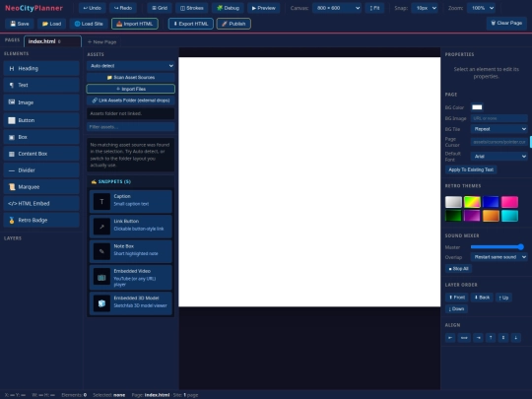Screen dimensions: 532x399
Task: Click the Page Cursor input field
Action: click(499, 142)
